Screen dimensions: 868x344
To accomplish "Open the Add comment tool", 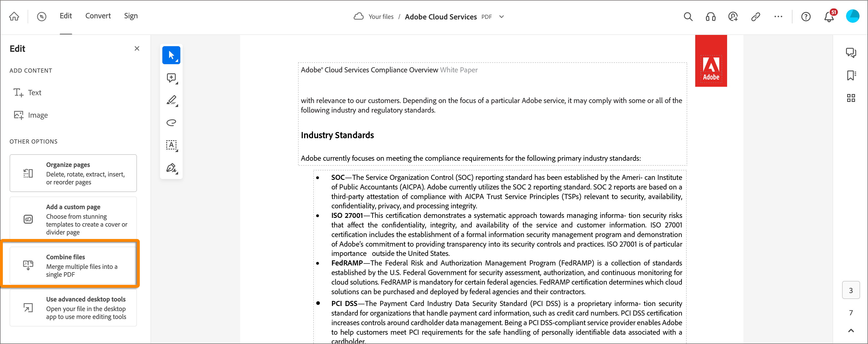I will [171, 78].
